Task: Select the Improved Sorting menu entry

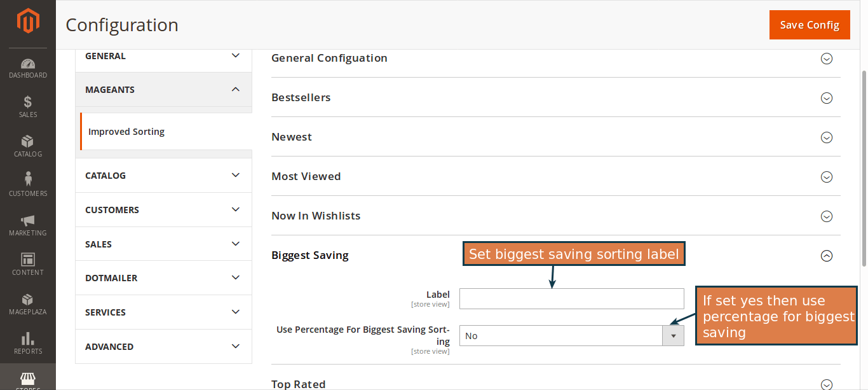Action: [126, 131]
